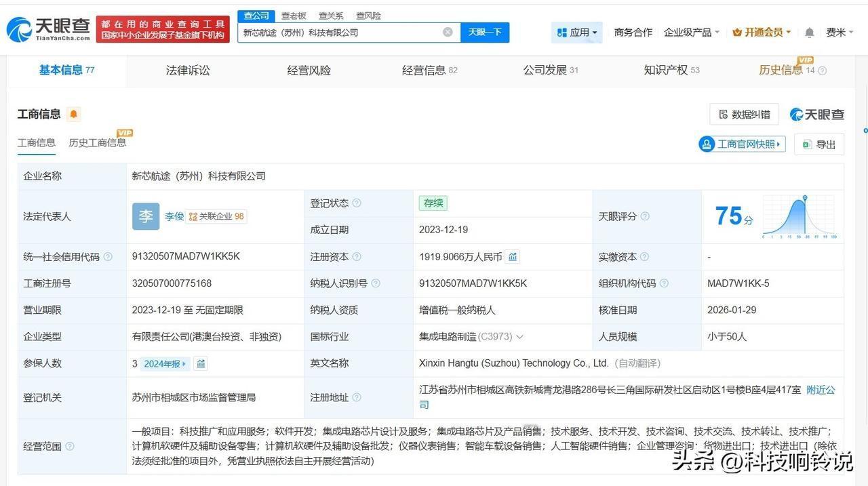Click English name Xinxin Hangtu (Suzhou) Technology
Screen dimensions: 868x486
coord(513,363)
